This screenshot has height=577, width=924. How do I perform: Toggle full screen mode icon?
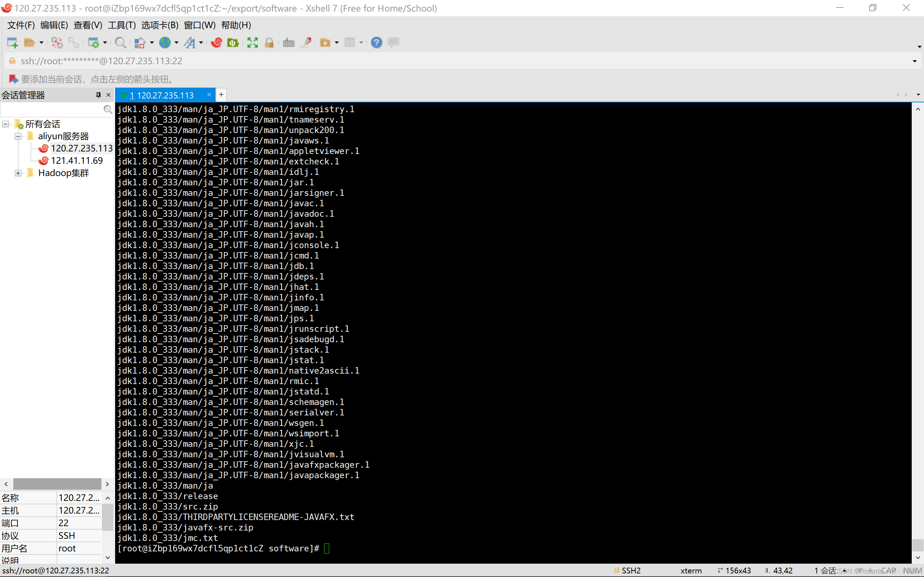(x=252, y=42)
